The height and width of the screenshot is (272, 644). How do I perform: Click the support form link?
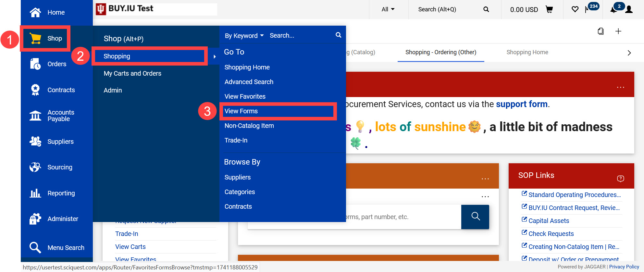point(522,104)
